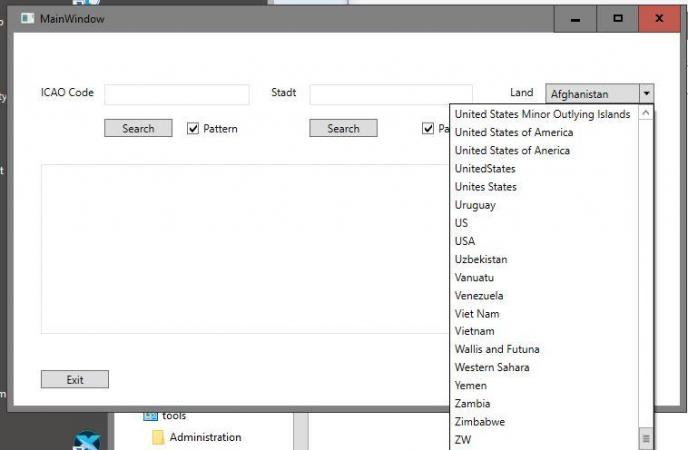Select Vanuatu from dropdown list
Viewport: 688px width, 450px height.
coord(474,277)
